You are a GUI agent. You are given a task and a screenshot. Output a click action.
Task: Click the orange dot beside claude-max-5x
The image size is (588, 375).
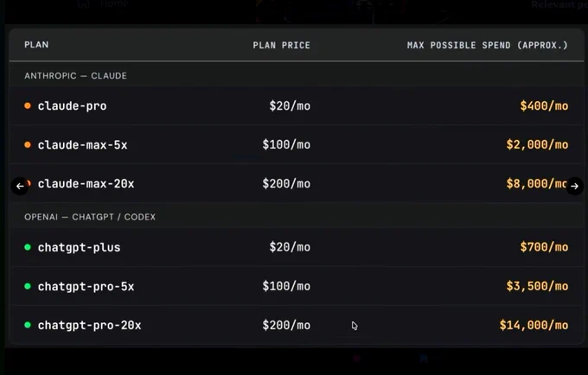coord(28,144)
